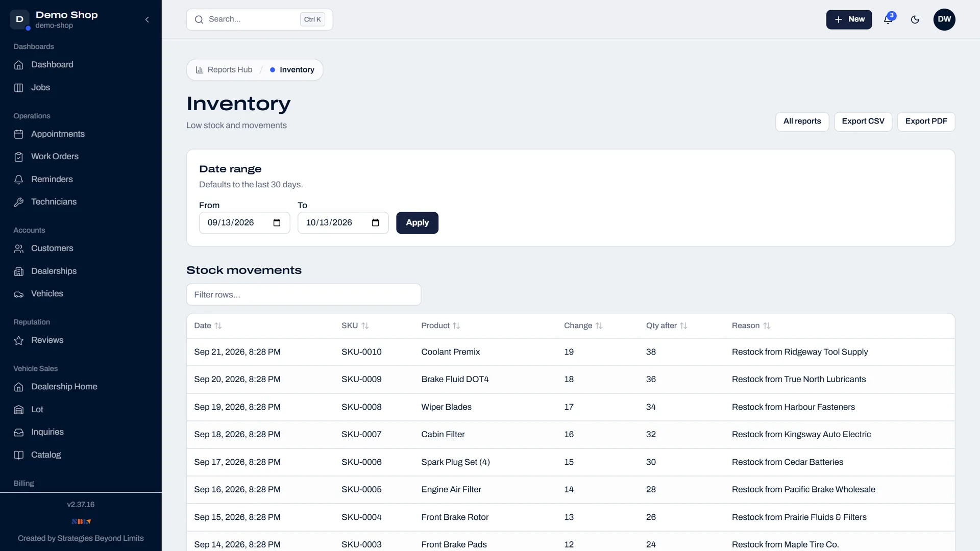Click All reports button

click(802, 121)
